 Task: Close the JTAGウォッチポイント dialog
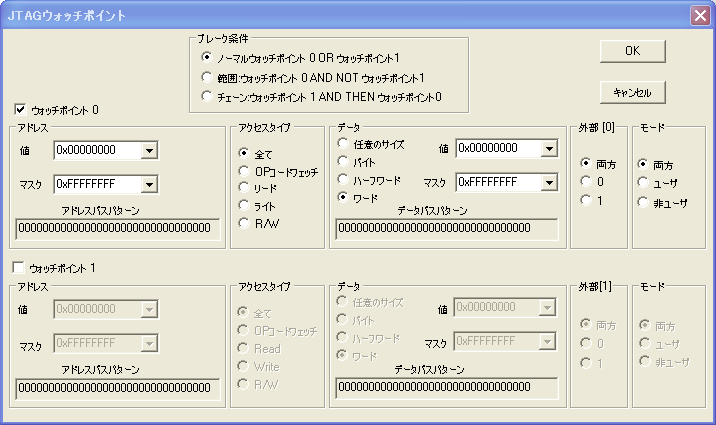[700, 16]
